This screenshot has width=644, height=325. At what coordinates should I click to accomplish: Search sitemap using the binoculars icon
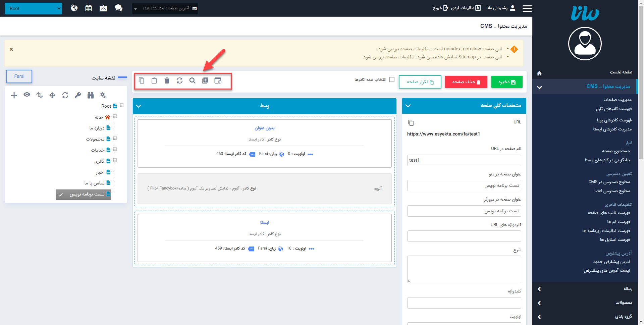90,95
